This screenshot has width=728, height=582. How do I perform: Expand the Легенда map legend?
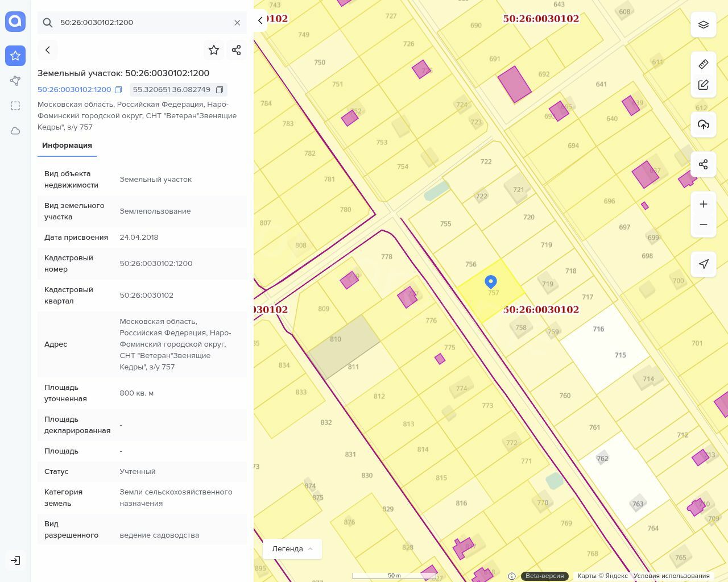pos(292,549)
